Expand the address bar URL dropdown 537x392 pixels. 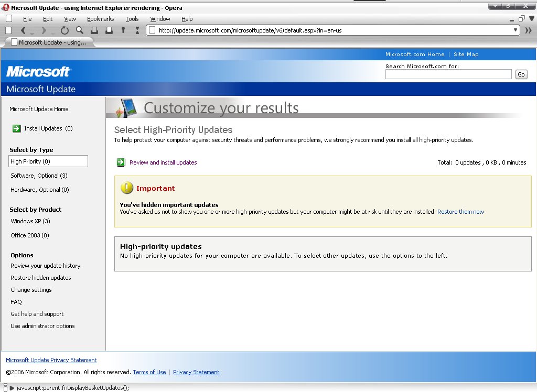(x=515, y=30)
